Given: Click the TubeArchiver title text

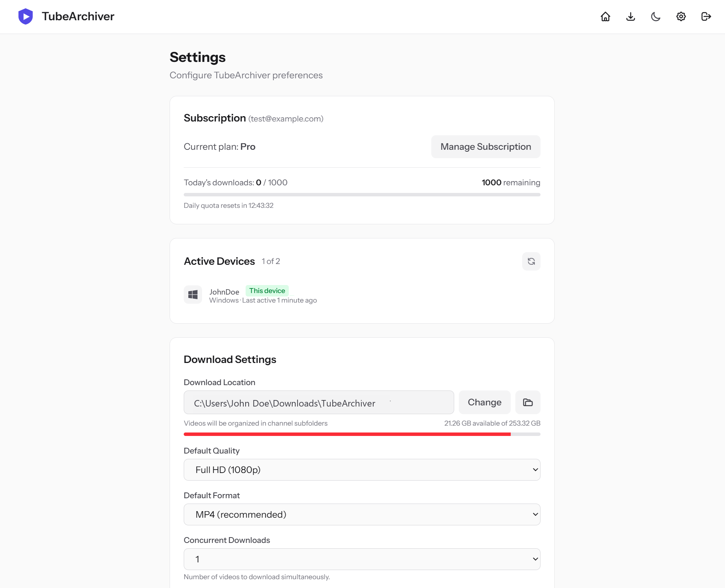Looking at the screenshot, I should (x=78, y=16).
